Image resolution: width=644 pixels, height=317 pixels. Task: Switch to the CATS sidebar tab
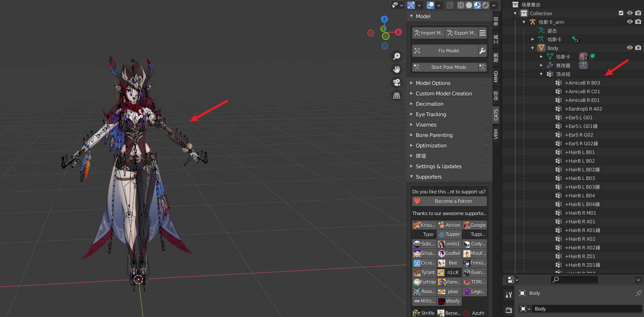[496, 114]
